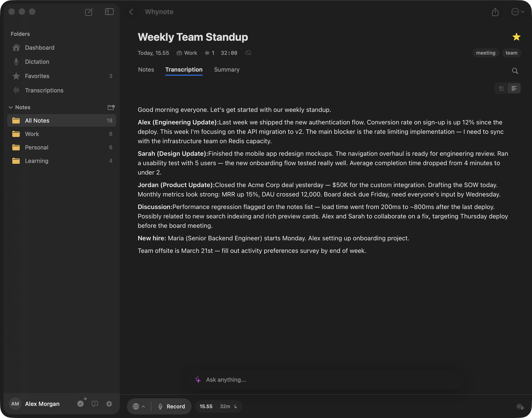The image size is (532, 418).
Task: Click the checkmark status icon
Action: (80, 403)
